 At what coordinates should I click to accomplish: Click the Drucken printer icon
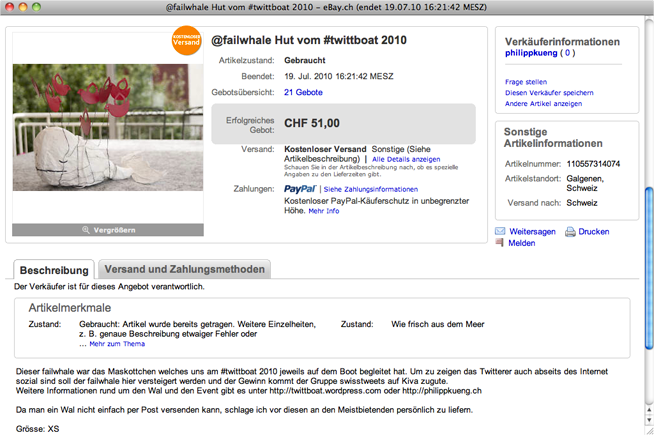click(x=570, y=231)
